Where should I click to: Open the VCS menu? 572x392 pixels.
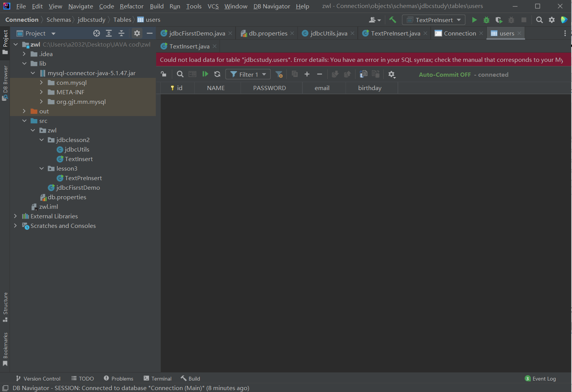click(213, 6)
